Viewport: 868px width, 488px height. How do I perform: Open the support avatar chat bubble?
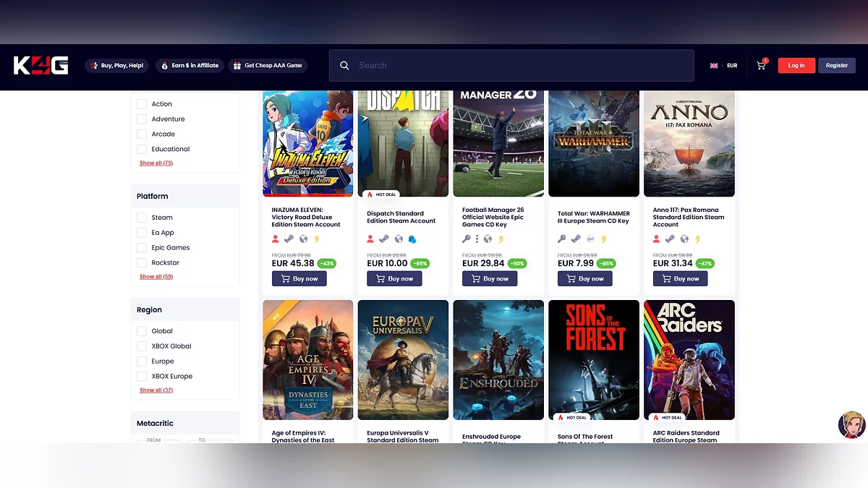(x=851, y=425)
